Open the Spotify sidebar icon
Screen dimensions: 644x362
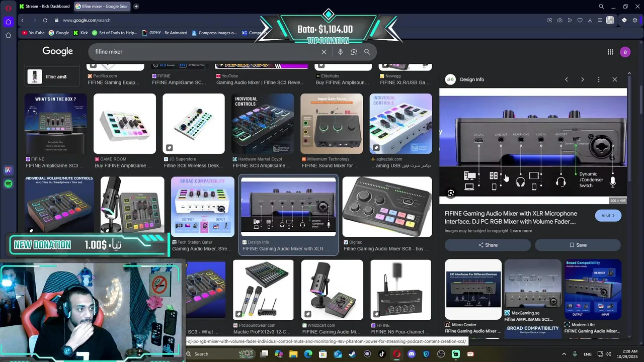click(x=8, y=184)
